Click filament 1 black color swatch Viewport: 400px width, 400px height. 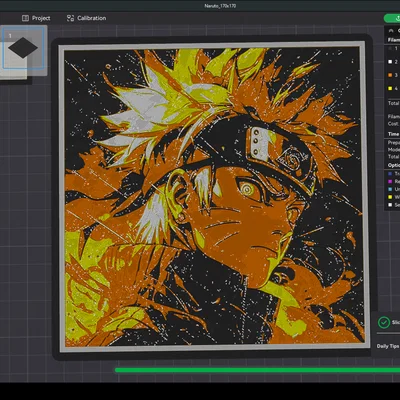390,49
